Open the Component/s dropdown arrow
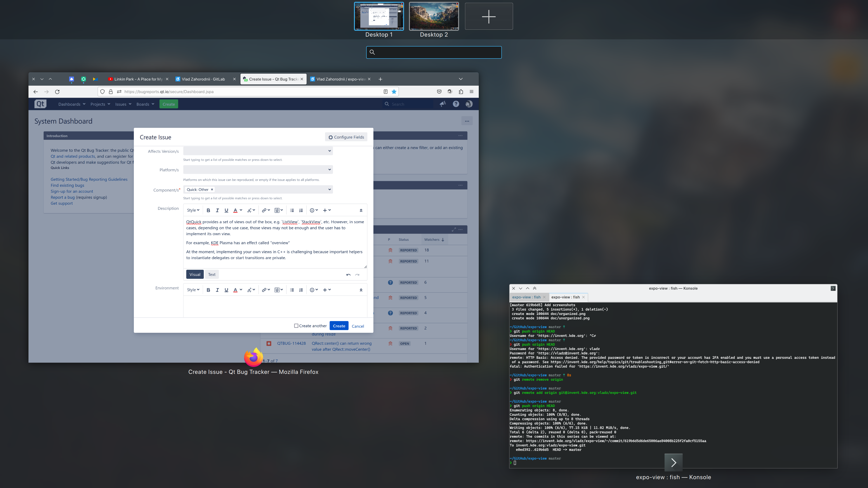 [329, 189]
